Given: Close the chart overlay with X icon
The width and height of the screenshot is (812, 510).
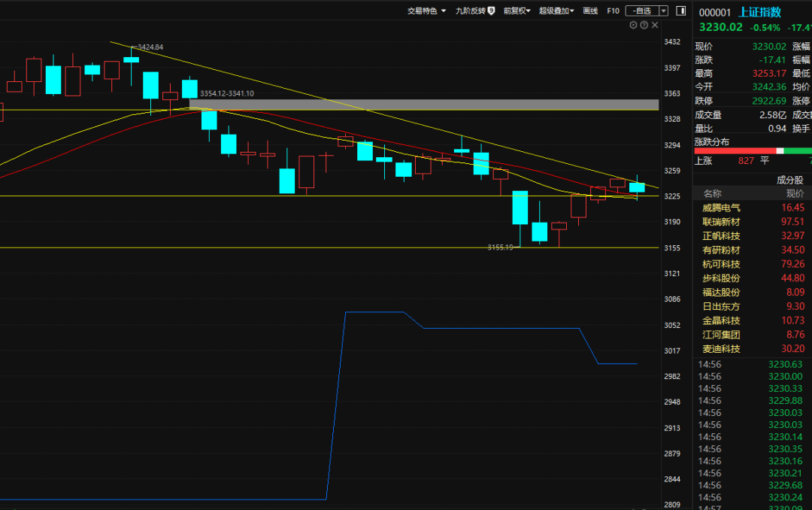Looking at the screenshot, I should (655, 25).
